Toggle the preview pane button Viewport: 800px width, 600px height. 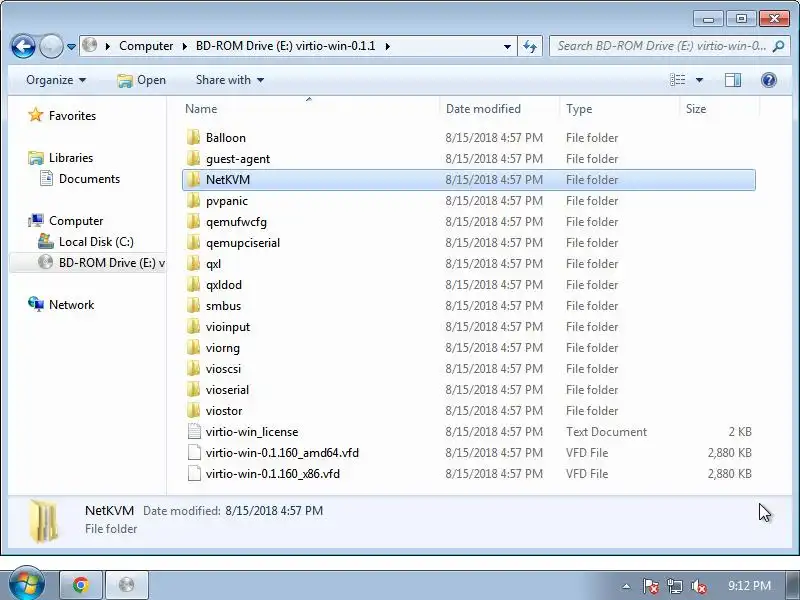point(733,80)
